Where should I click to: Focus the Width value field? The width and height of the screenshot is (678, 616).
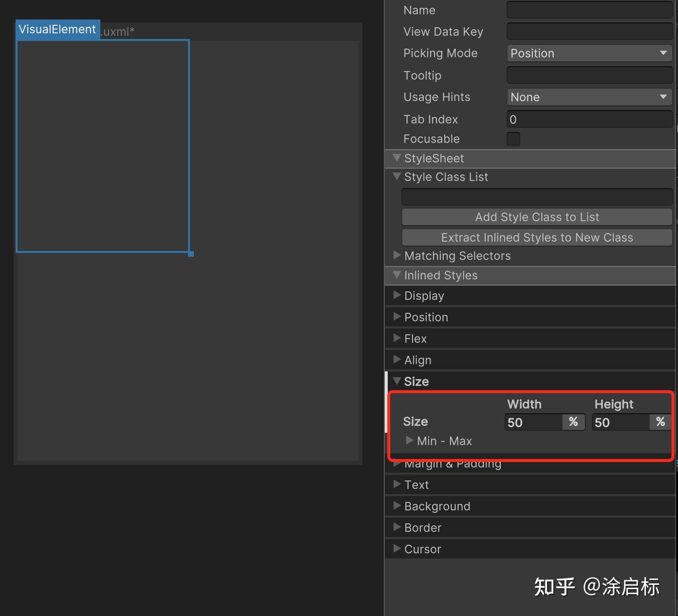pos(534,422)
